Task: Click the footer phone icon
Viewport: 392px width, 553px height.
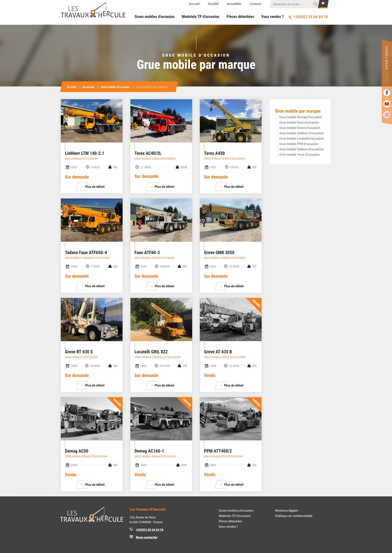Action: pos(131,529)
